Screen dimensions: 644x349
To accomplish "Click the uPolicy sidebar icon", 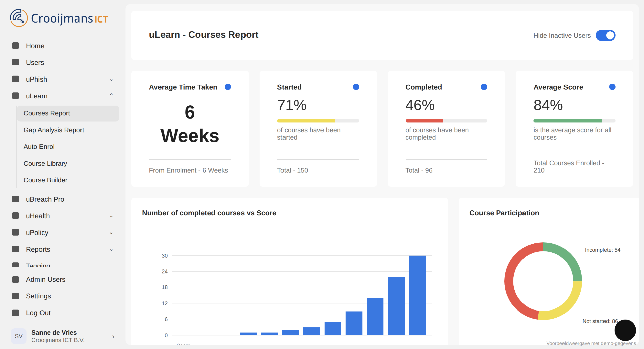I will coord(16,232).
